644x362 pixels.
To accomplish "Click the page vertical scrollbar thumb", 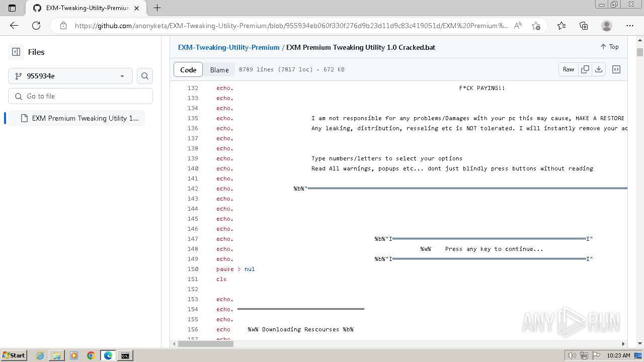I will coord(640,52).
